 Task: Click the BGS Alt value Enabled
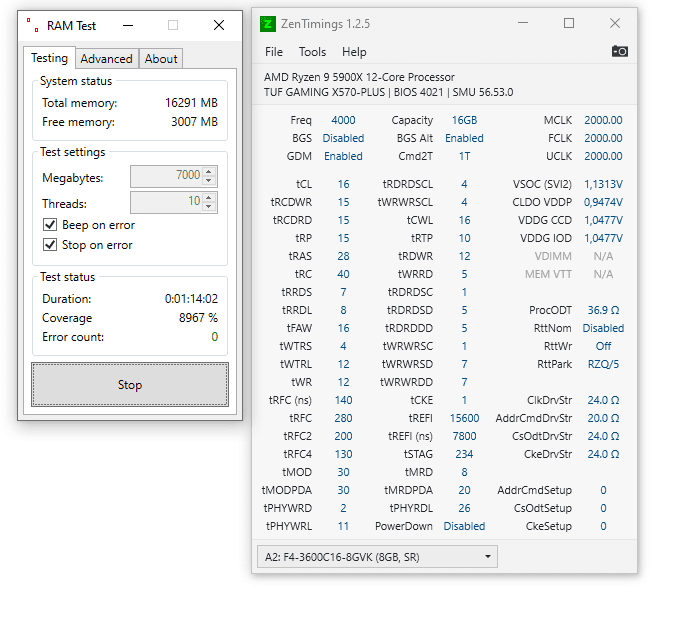click(x=464, y=138)
